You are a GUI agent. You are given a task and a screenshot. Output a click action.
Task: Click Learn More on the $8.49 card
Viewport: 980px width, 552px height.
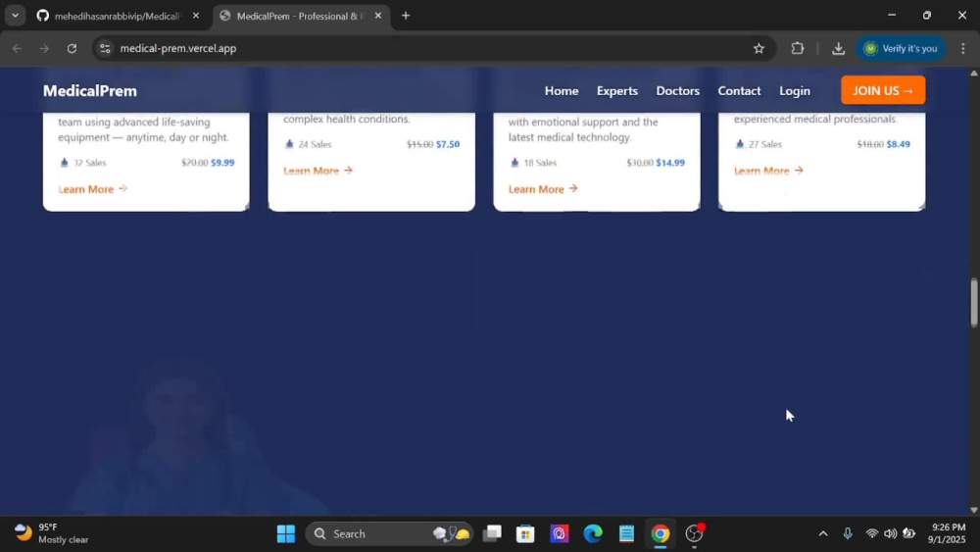coord(768,171)
